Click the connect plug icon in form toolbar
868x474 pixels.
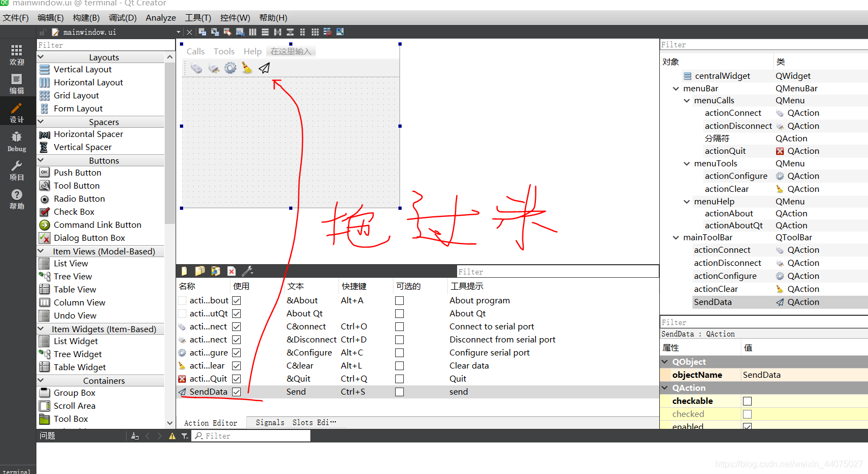coord(196,68)
